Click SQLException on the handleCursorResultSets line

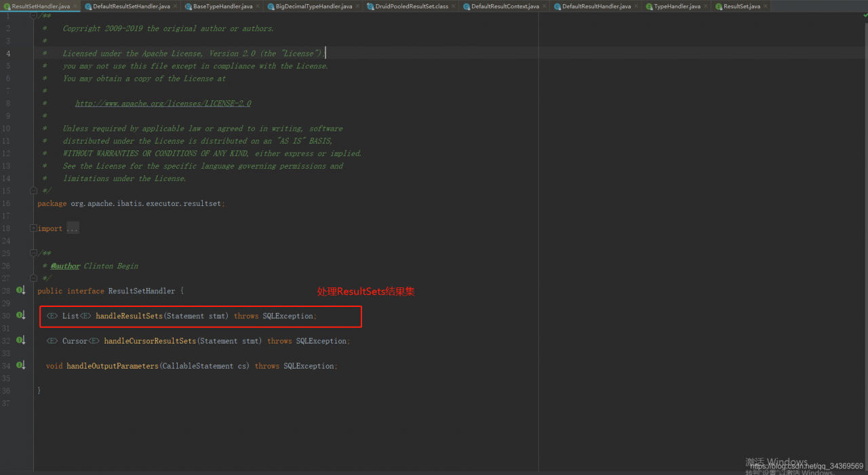coord(321,341)
